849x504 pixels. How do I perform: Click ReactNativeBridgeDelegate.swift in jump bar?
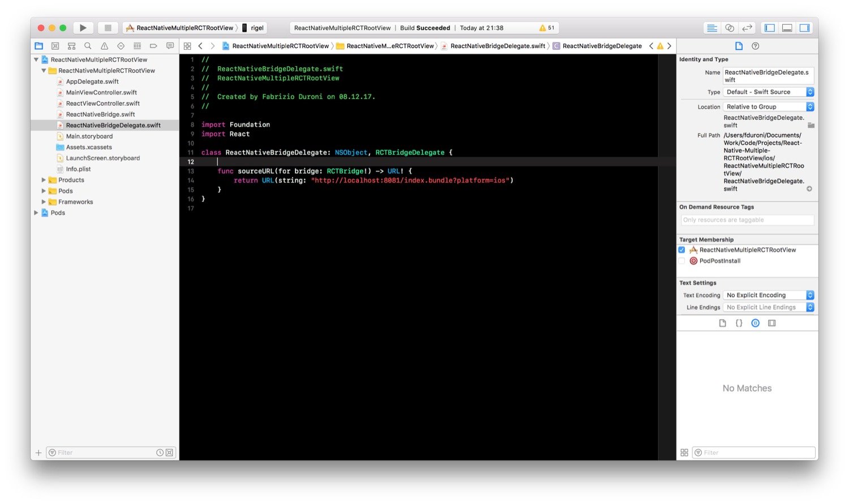(x=493, y=46)
